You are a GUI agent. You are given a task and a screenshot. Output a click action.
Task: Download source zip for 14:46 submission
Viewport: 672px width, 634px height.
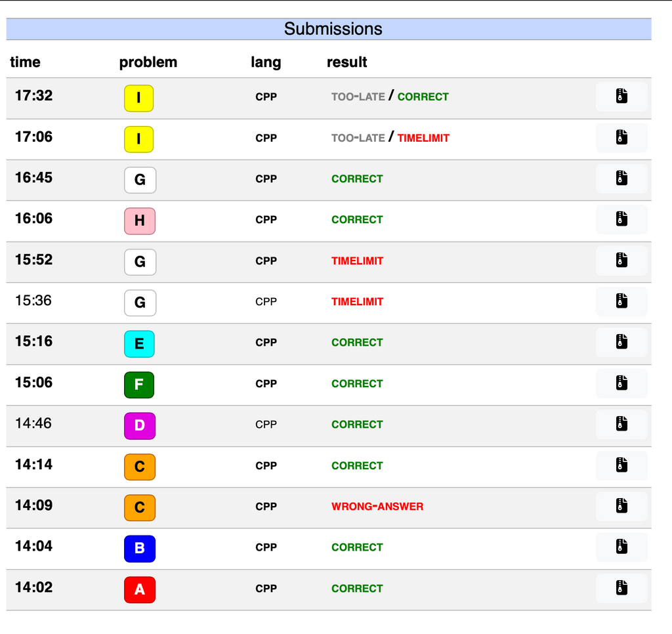pyautogui.click(x=621, y=424)
